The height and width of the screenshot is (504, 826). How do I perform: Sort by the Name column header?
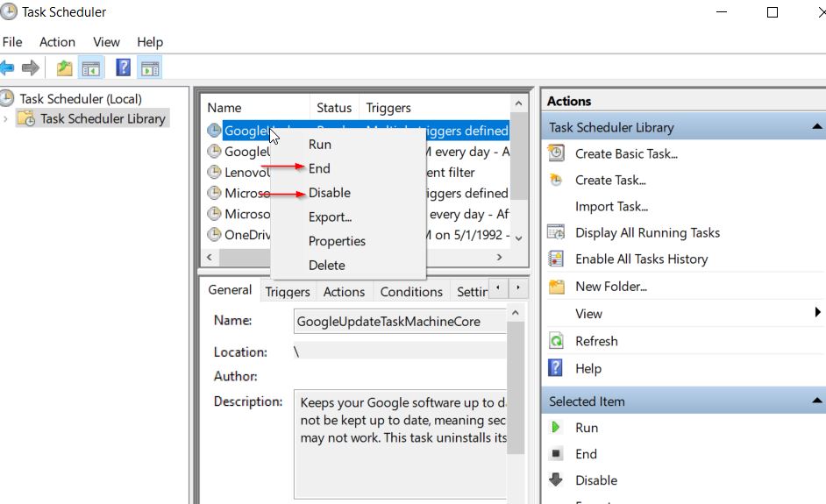256,108
